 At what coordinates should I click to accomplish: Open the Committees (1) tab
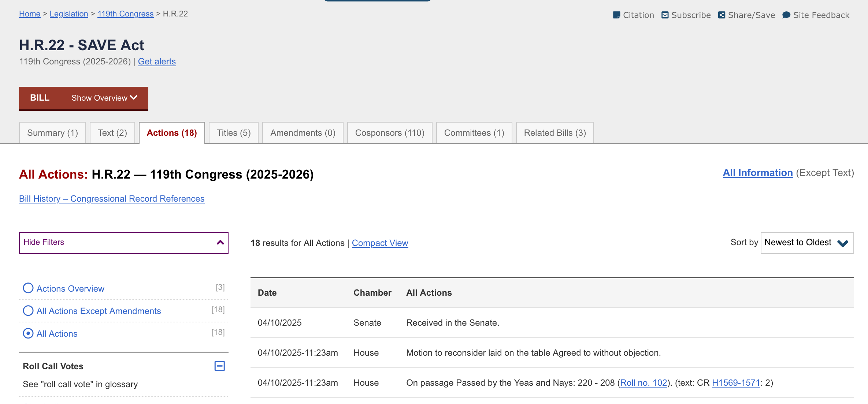(474, 133)
